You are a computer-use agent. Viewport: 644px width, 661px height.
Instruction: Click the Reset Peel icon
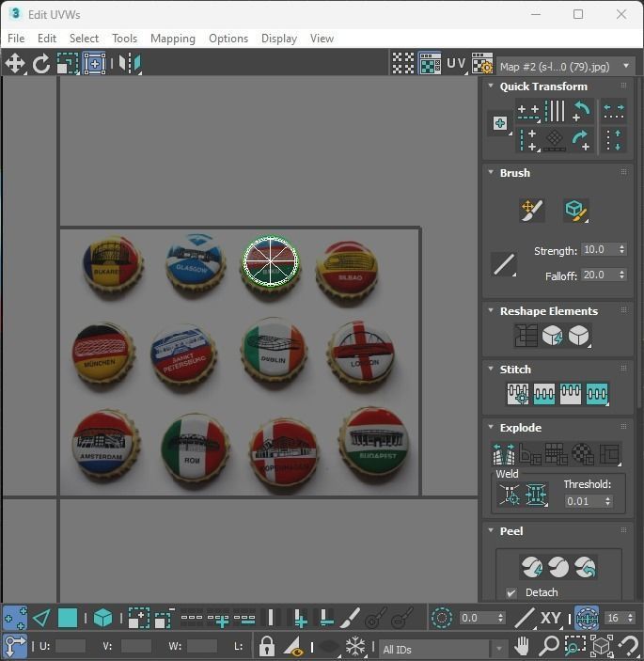click(x=586, y=567)
